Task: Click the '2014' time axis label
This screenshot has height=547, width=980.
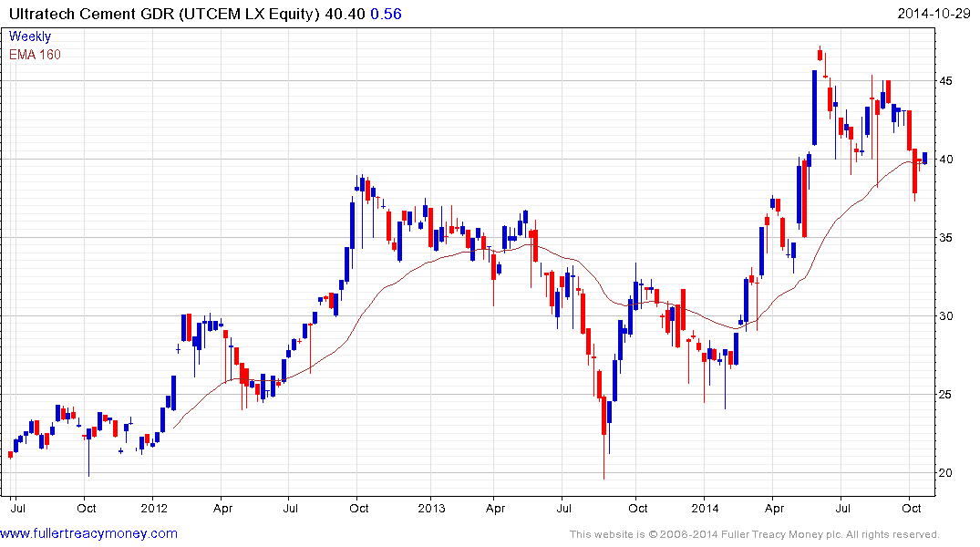Action: tap(705, 508)
